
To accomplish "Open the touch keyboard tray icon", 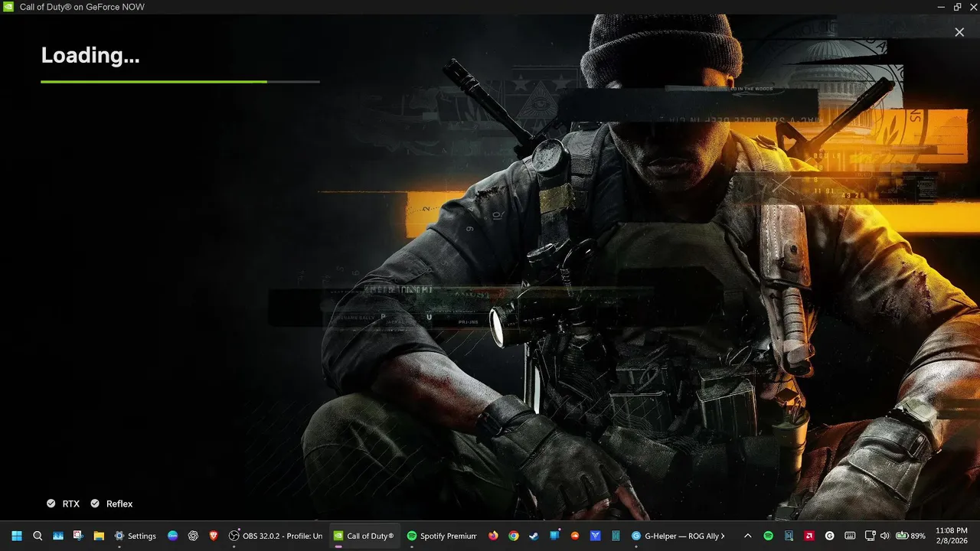I will (x=850, y=536).
